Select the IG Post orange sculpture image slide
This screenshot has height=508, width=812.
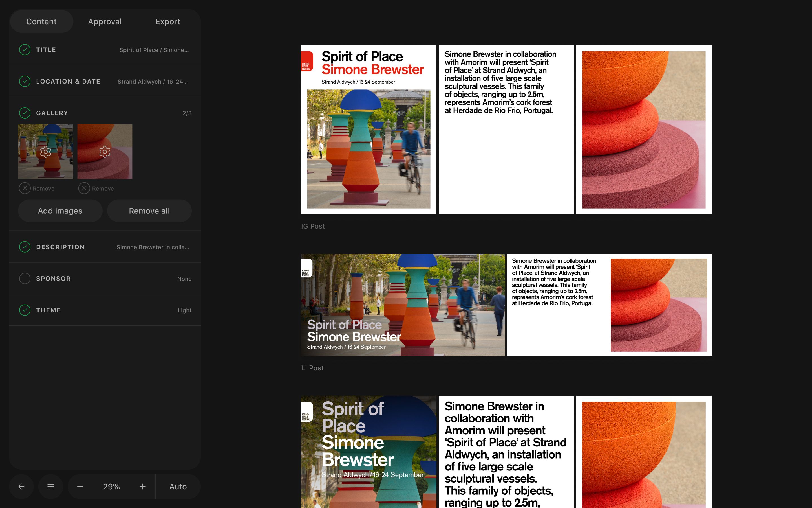coord(644,130)
